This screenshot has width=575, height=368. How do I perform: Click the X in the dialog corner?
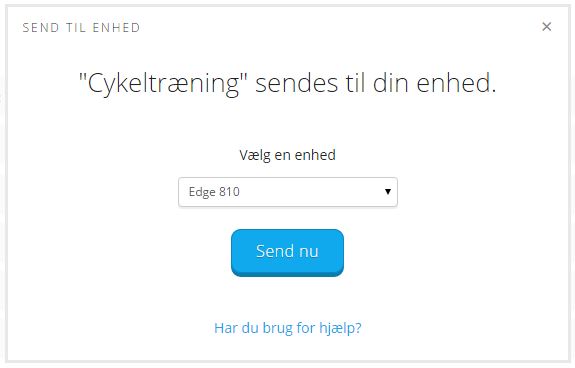(x=546, y=26)
